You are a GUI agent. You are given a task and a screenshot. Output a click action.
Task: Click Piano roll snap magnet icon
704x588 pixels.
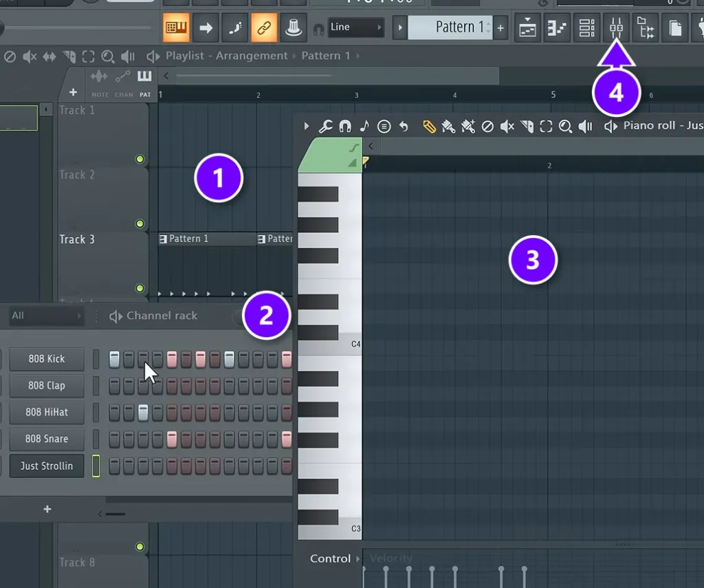point(345,127)
